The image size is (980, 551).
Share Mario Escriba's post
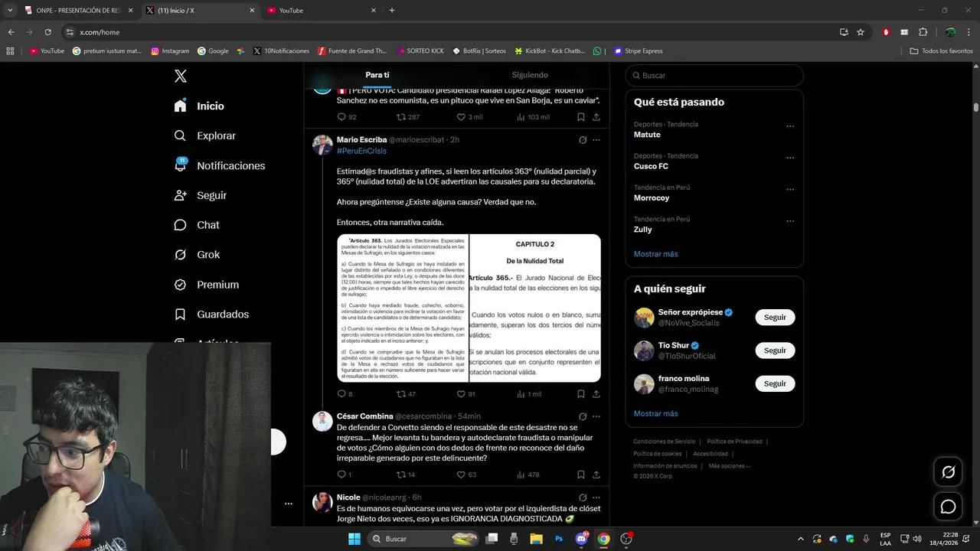(596, 394)
